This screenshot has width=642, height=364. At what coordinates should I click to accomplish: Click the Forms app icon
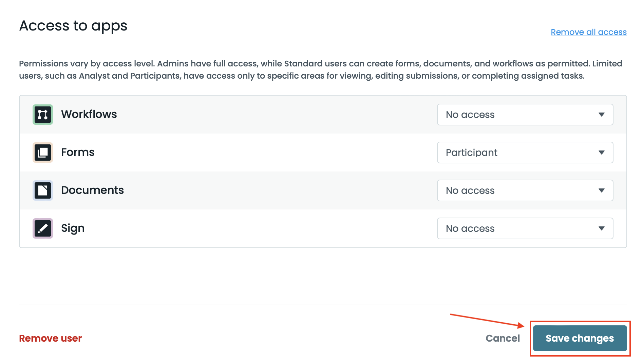(x=43, y=153)
